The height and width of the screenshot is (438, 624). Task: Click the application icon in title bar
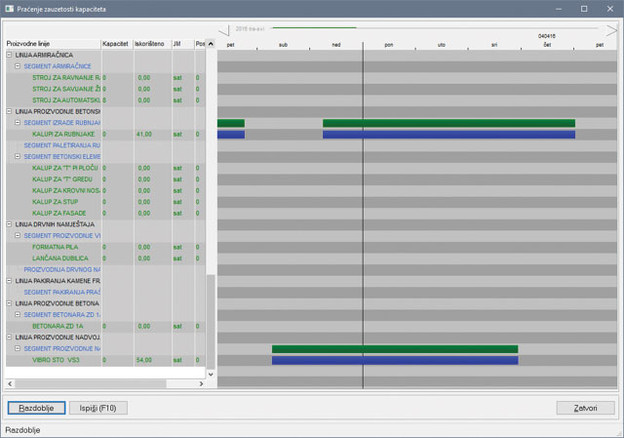(x=9, y=8)
